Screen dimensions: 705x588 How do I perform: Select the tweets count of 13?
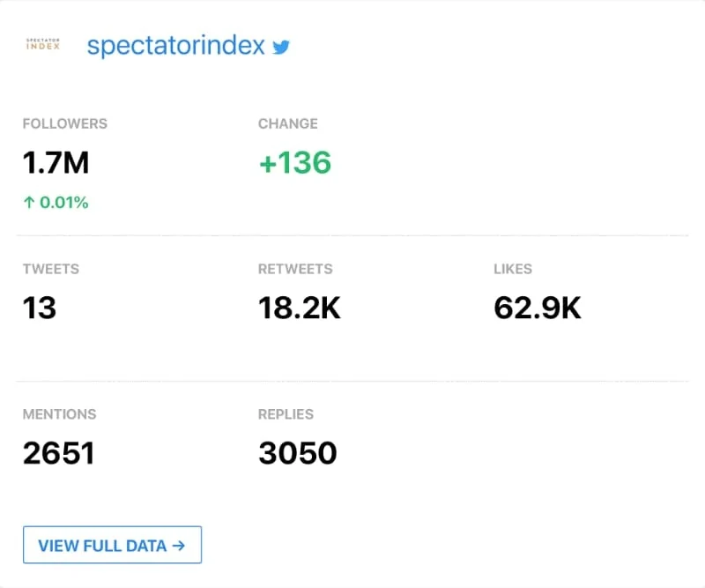[40, 308]
